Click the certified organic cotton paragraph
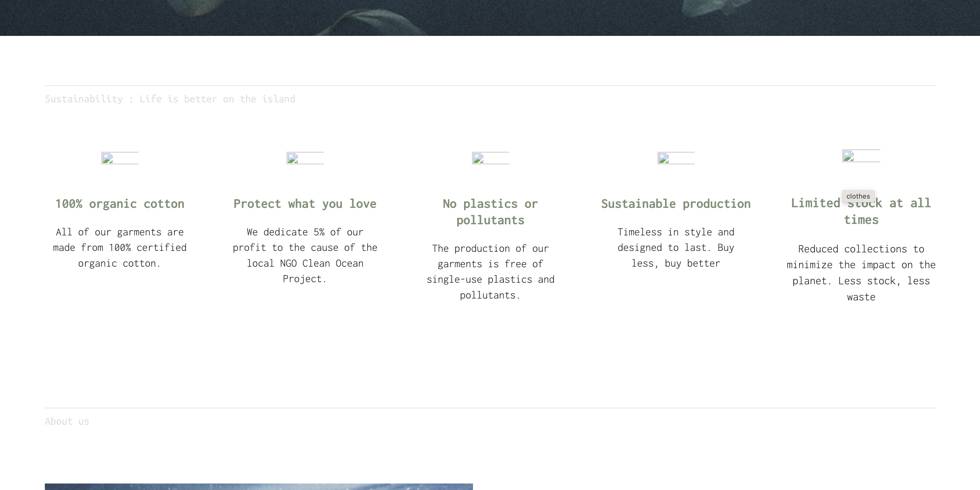This screenshot has height=490, width=980. (x=119, y=247)
